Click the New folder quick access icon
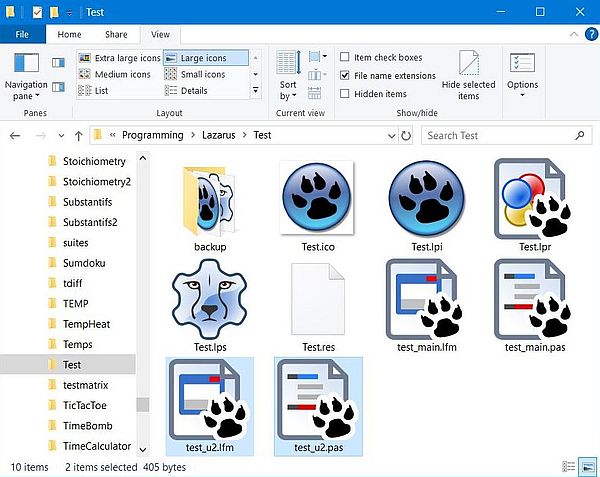This screenshot has height=477, width=600. click(x=54, y=12)
